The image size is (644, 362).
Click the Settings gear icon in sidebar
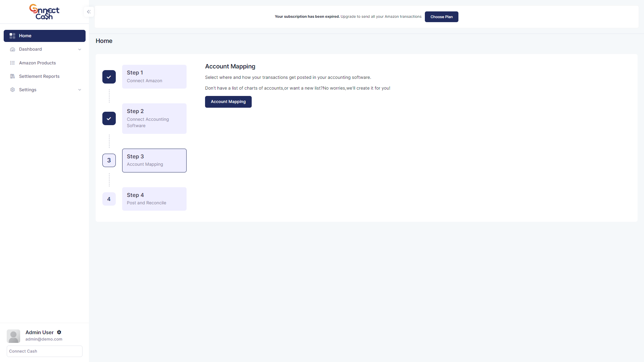12,90
